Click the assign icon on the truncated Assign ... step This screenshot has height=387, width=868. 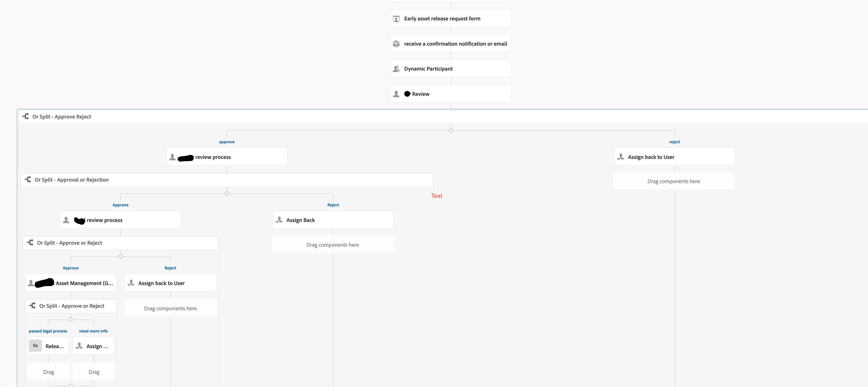[79, 346]
